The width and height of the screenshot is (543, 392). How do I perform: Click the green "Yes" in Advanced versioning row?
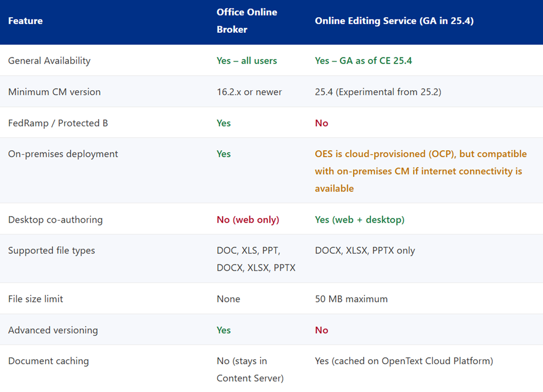(223, 330)
